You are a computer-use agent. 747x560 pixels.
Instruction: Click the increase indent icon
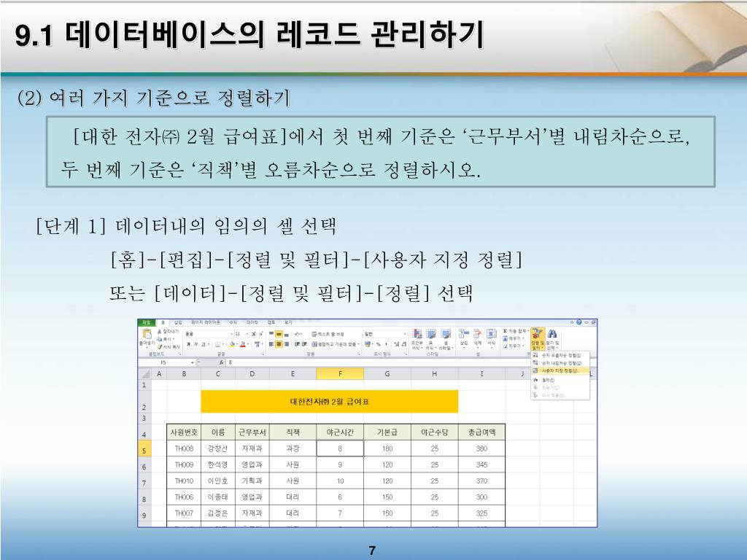click(304, 344)
